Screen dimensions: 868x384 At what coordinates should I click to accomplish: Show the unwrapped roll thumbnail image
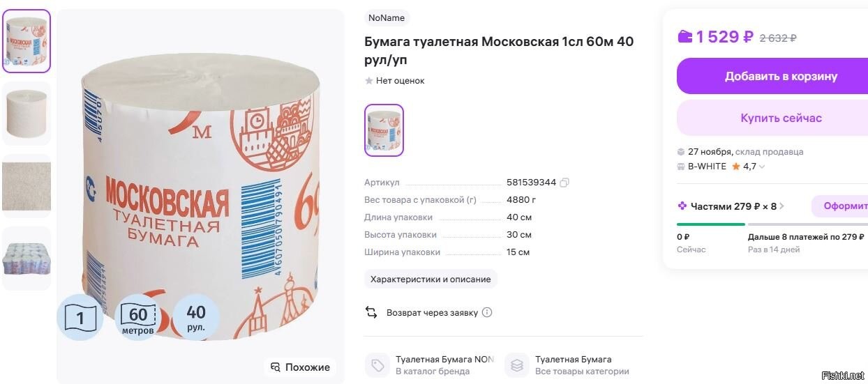[x=27, y=114]
